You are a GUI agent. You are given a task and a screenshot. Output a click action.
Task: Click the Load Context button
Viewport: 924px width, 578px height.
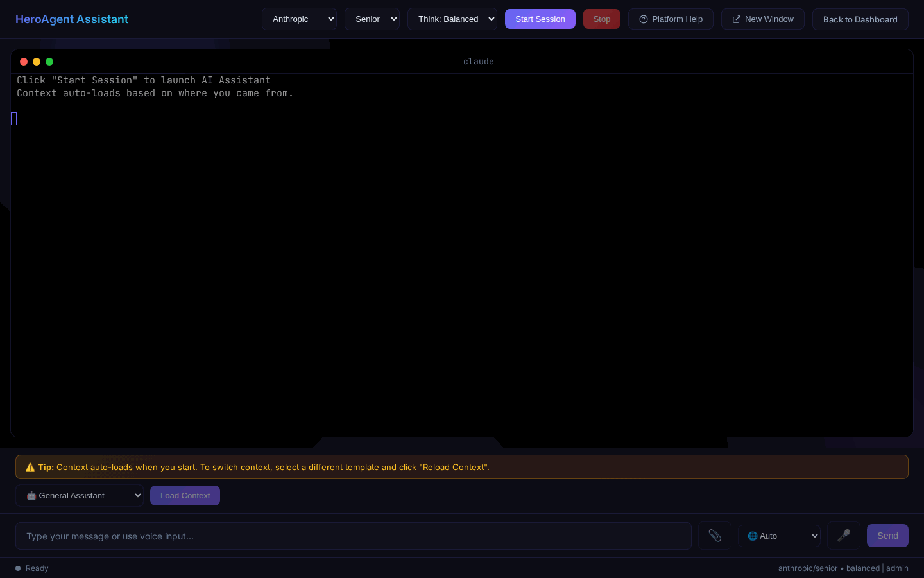(185, 495)
